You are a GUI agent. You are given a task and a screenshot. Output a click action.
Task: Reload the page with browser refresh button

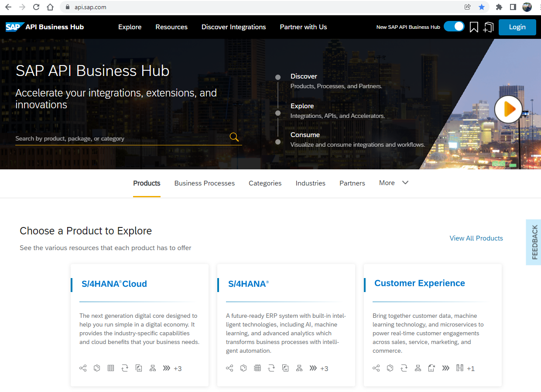(36, 7)
